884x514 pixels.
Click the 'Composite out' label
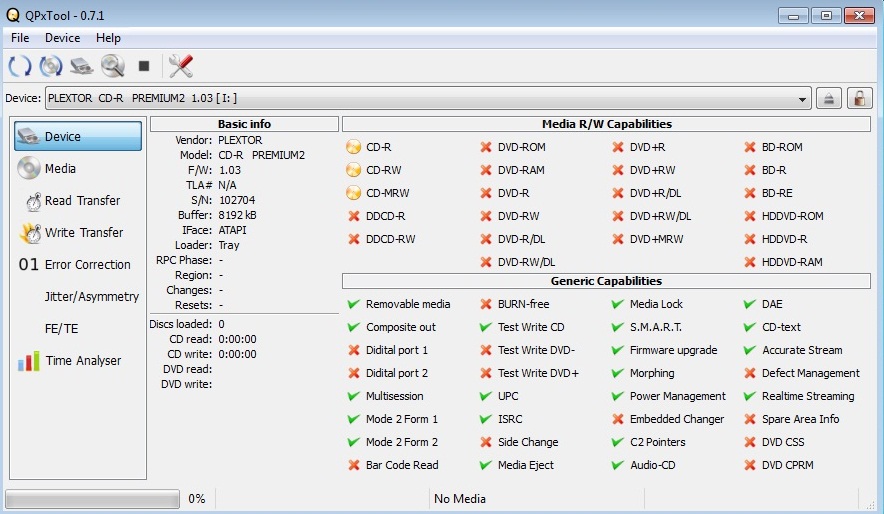pyautogui.click(x=401, y=327)
